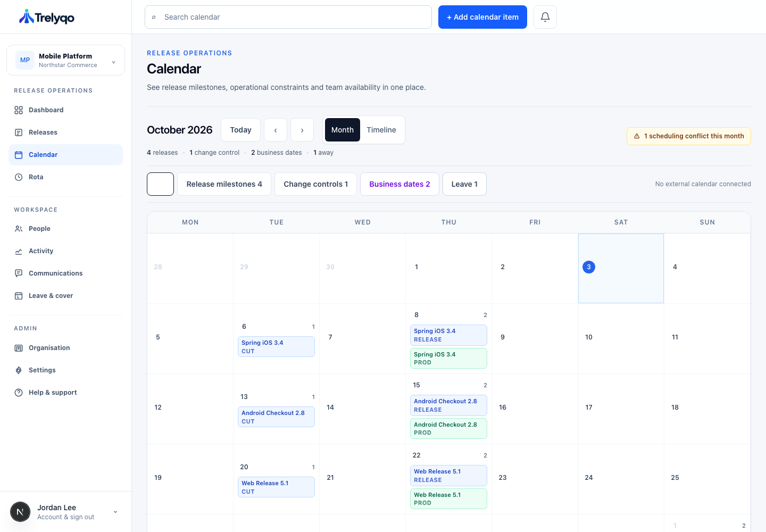This screenshot has height=532, width=766.
Task: Open the Web Release 5.1 CUT event
Action: 276,487
